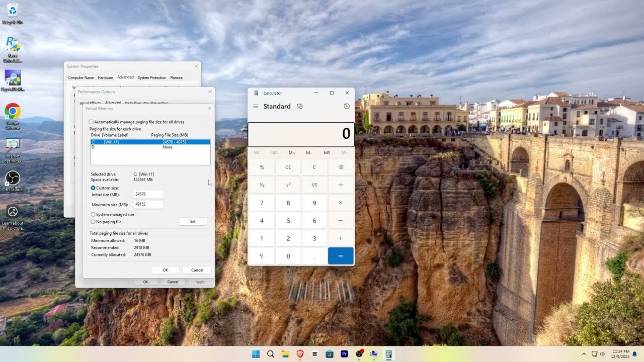Image resolution: width=644 pixels, height=362 pixels.
Task: Open the Calculator navigation hamburger menu
Action: [256, 107]
